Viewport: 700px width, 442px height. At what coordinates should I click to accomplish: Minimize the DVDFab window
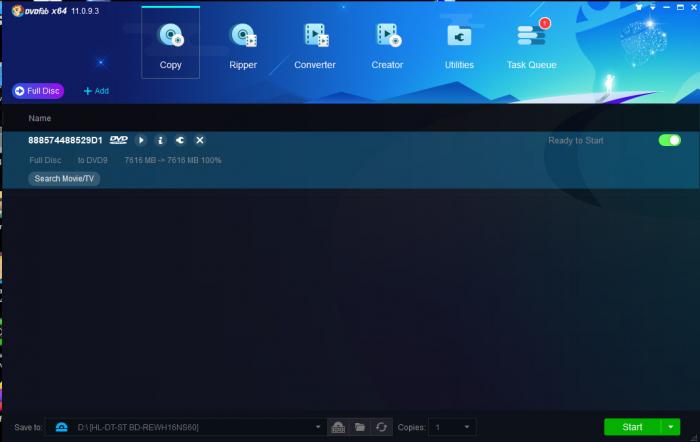667,7
